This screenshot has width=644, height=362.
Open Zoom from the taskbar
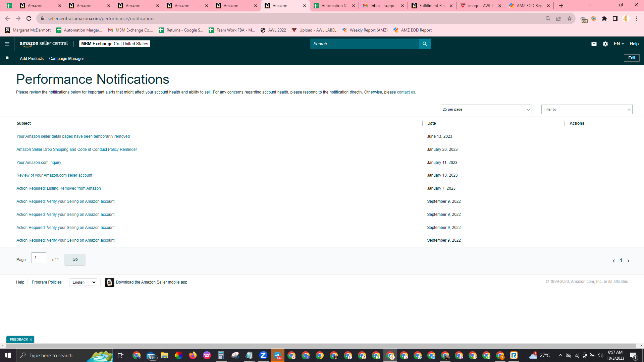pos(263,355)
